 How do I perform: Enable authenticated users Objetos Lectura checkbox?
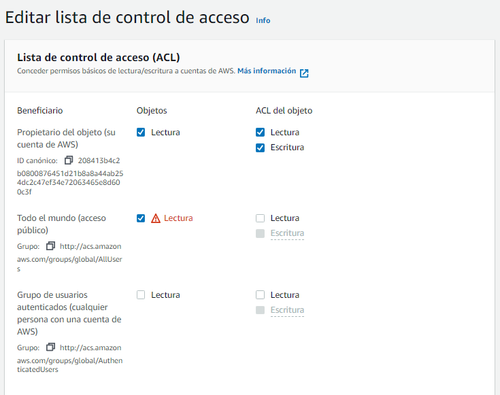tap(141, 295)
